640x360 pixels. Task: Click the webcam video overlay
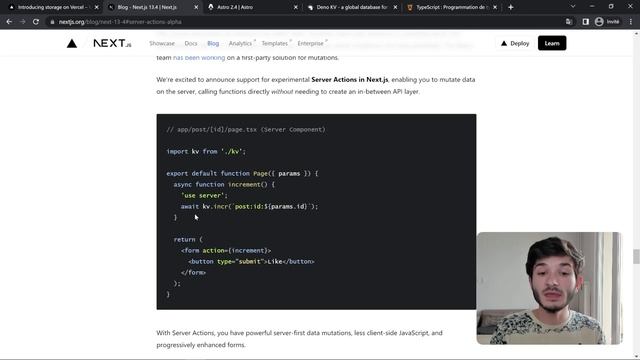click(x=549, y=288)
